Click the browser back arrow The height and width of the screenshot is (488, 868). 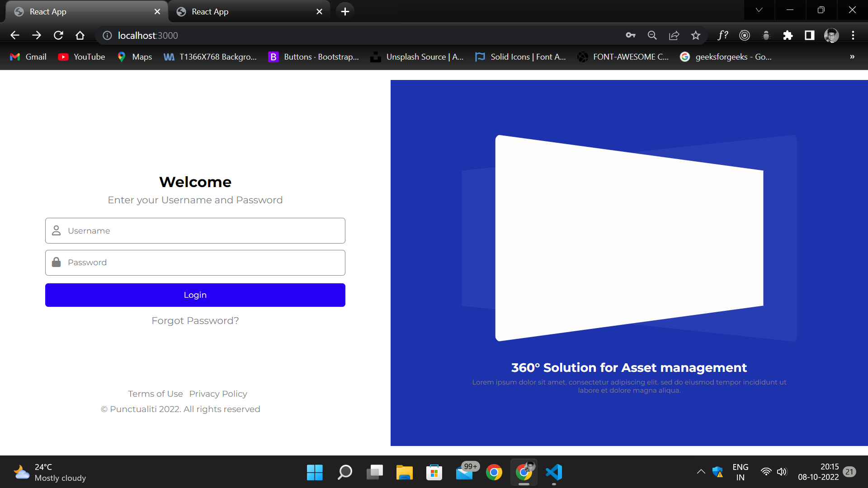click(15, 35)
